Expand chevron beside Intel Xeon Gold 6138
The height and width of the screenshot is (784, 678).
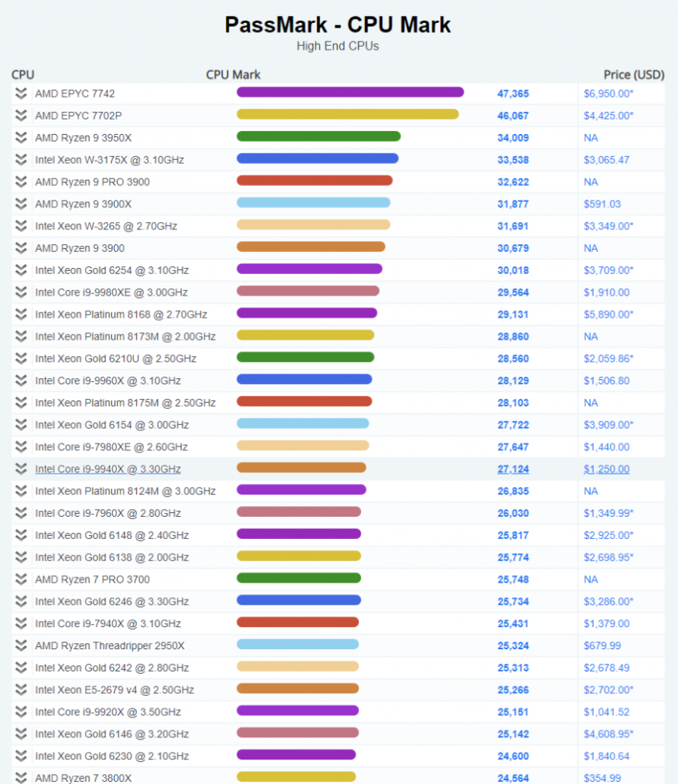point(21,557)
